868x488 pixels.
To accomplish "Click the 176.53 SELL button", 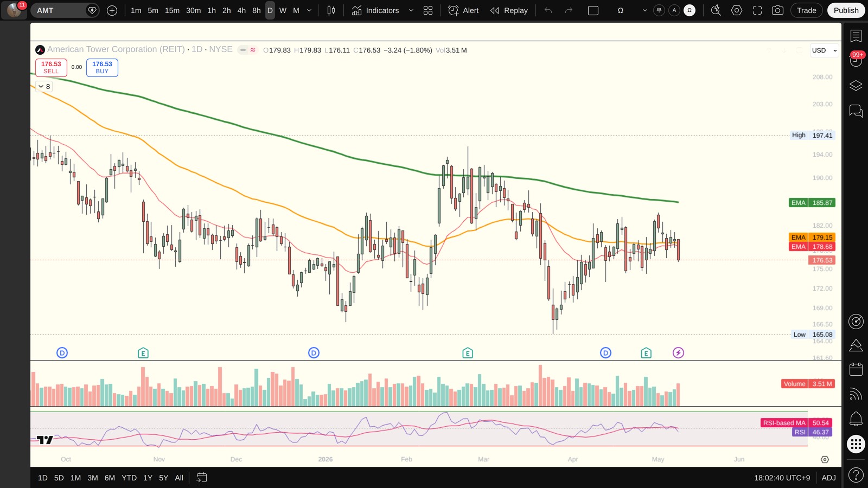I will [51, 67].
